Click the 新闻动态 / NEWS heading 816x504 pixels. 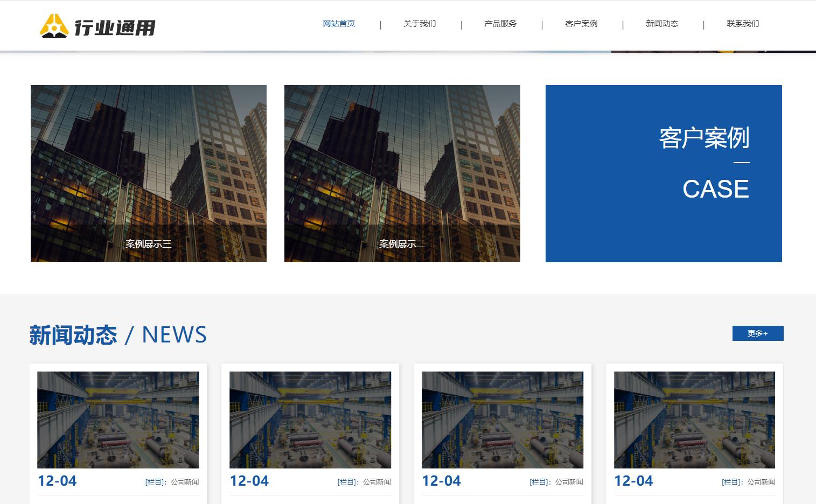[x=118, y=334]
